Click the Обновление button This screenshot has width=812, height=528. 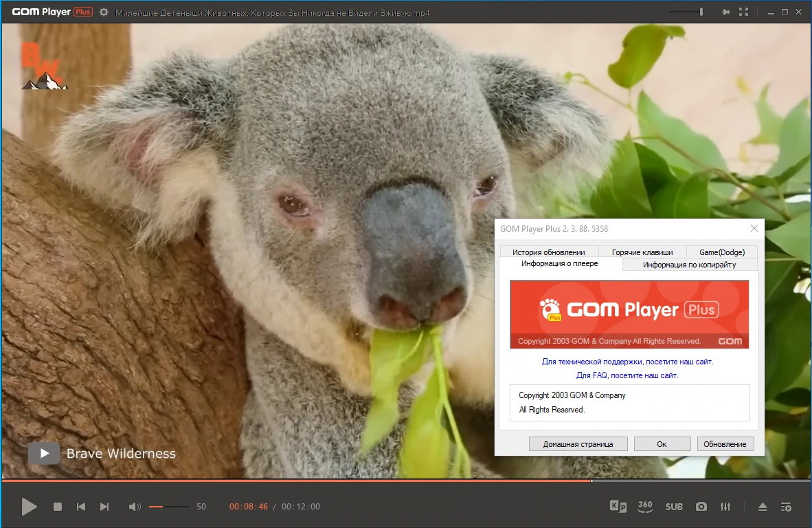tap(725, 444)
